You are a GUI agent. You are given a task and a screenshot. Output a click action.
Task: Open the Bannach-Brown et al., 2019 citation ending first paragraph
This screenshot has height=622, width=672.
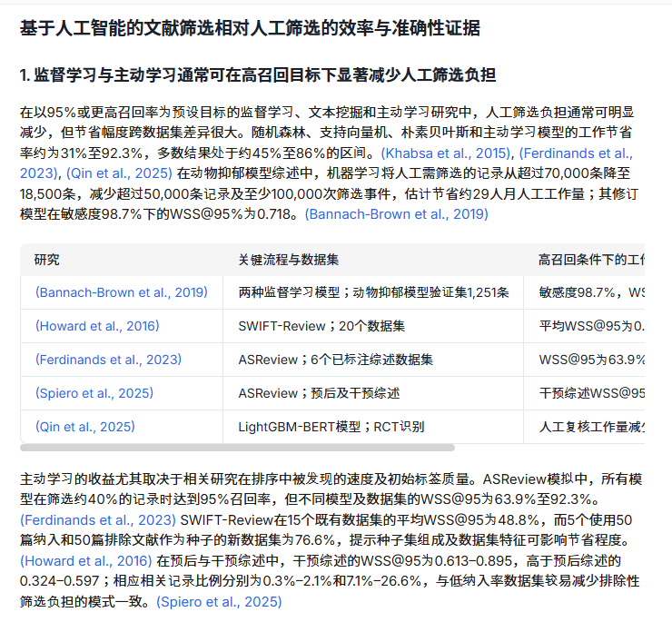[x=397, y=214]
